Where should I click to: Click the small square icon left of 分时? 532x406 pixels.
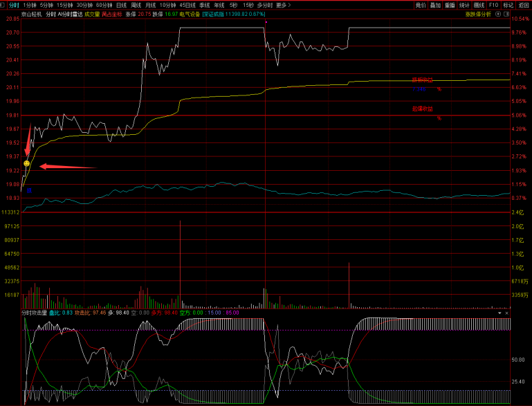[x=3, y=5]
